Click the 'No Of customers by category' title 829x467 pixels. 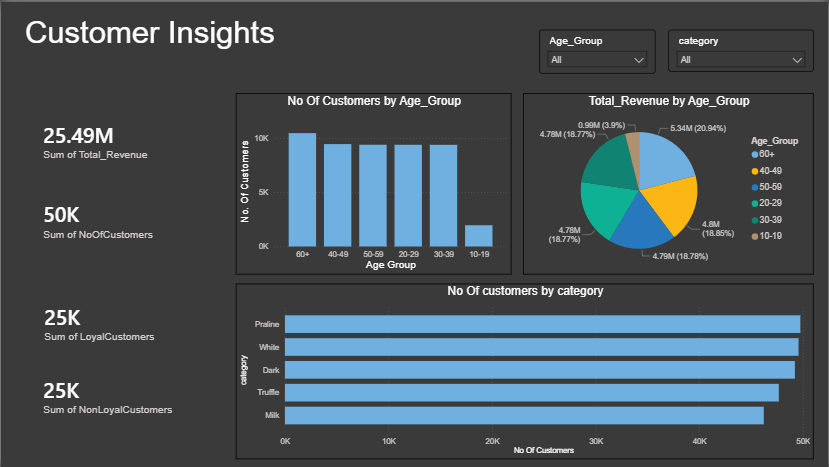point(525,291)
